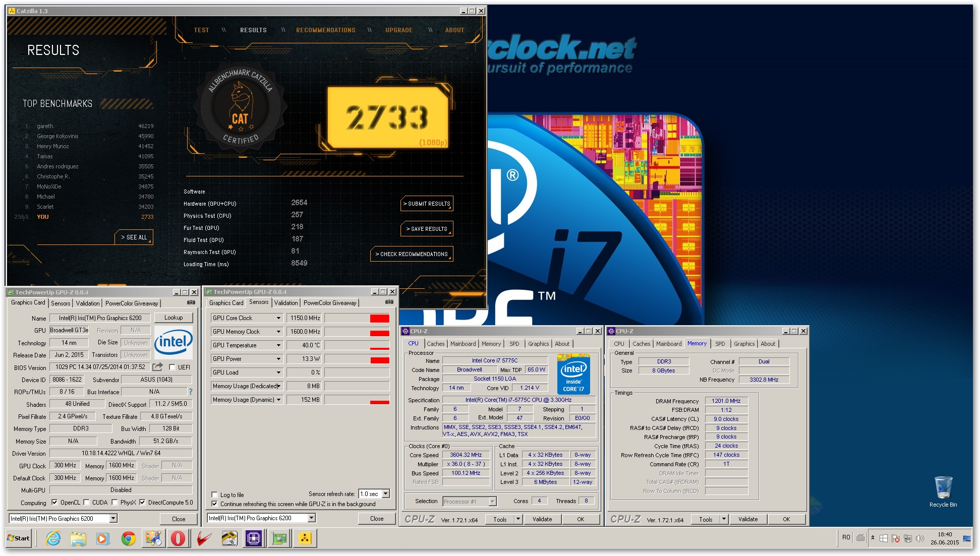The width and height of the screenshot is (980, 556).
Task: Open the GPU Core Clock sensor dropdown
Action: (x=278, y=318)
